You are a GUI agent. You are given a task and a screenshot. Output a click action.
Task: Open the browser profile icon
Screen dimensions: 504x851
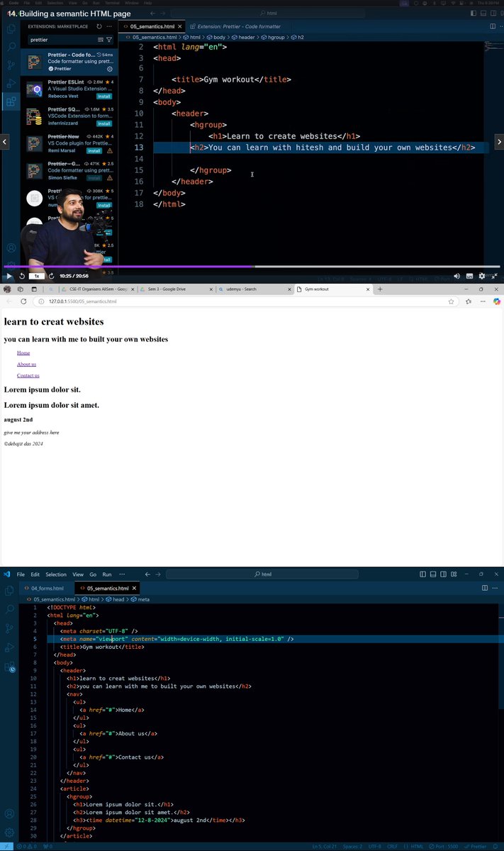click(x=7, y=289)
